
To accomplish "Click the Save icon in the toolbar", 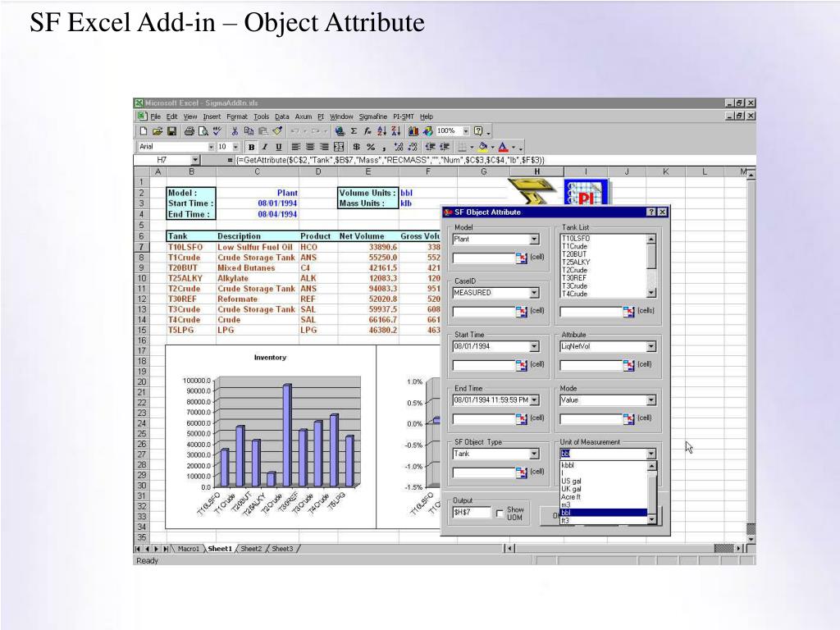I will point(171,130).
